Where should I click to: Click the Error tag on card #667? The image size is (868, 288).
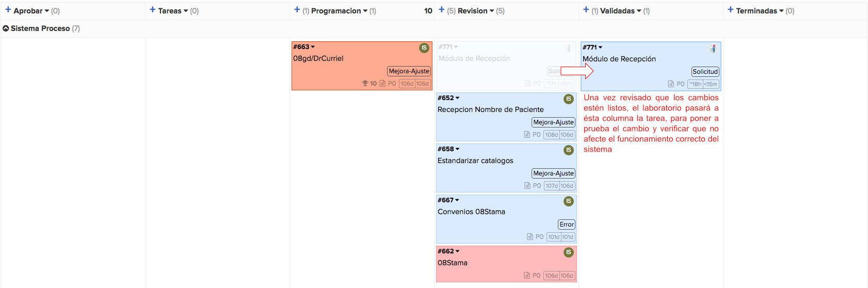566,225
